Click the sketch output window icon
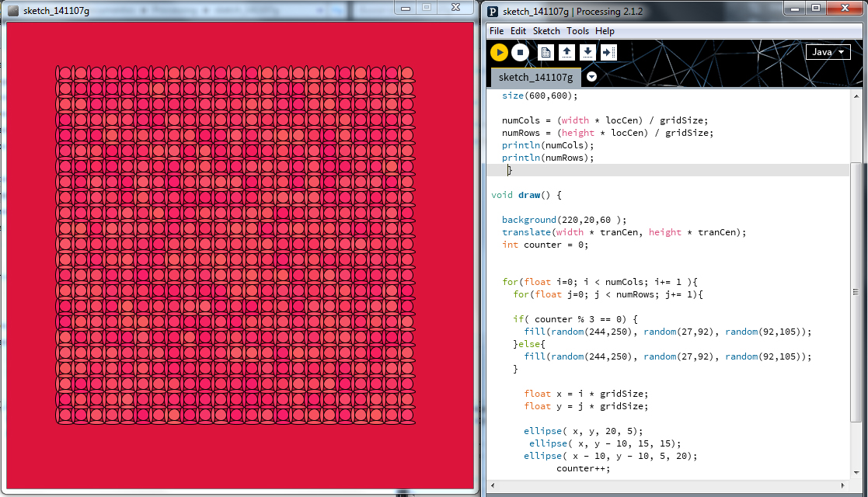The height and width of the screenshot is (497, 868). point(13,11)
